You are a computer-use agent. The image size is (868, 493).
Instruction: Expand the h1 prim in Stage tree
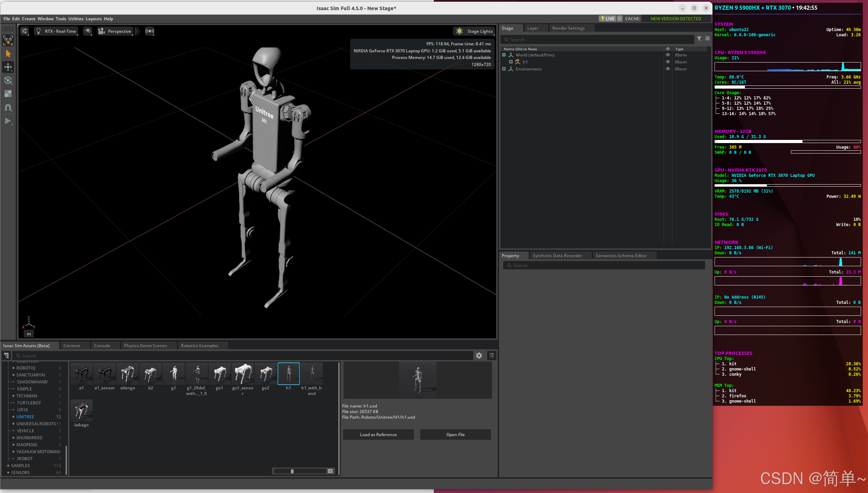click(511, 62)
